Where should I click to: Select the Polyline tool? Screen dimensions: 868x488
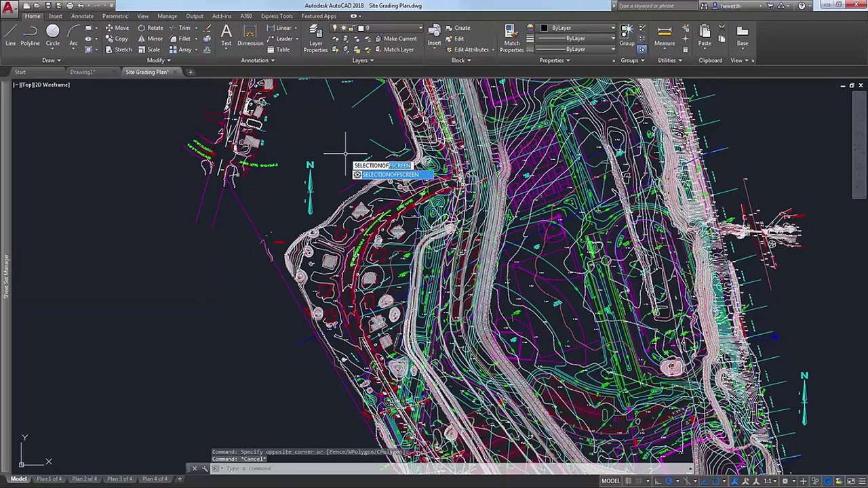(30, 35)
